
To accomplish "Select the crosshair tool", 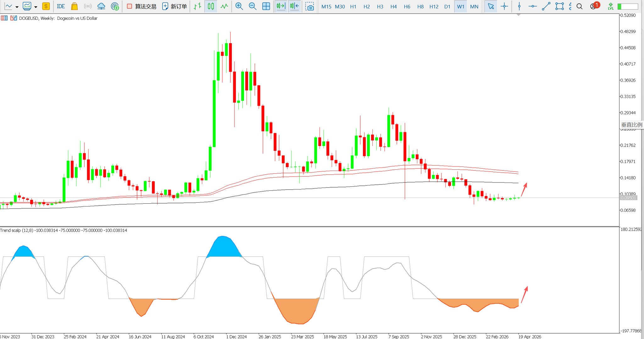I will pyautogui.click(x=504, y=6).
